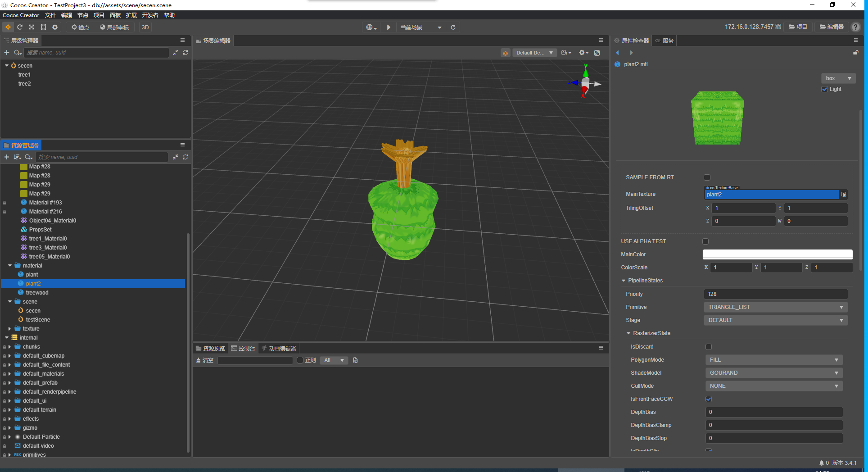This screenshot has width=868, height=472.
Task: Open the scene editor gear settings
Action: (x=583, y=53)
